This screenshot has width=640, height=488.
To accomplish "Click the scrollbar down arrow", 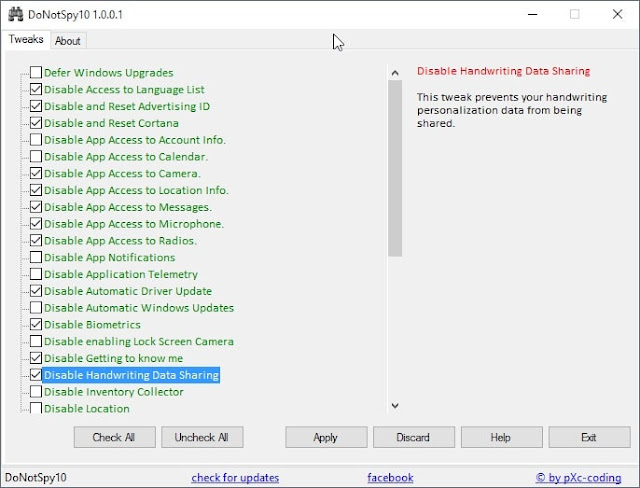I will click(x=395, y=405).
